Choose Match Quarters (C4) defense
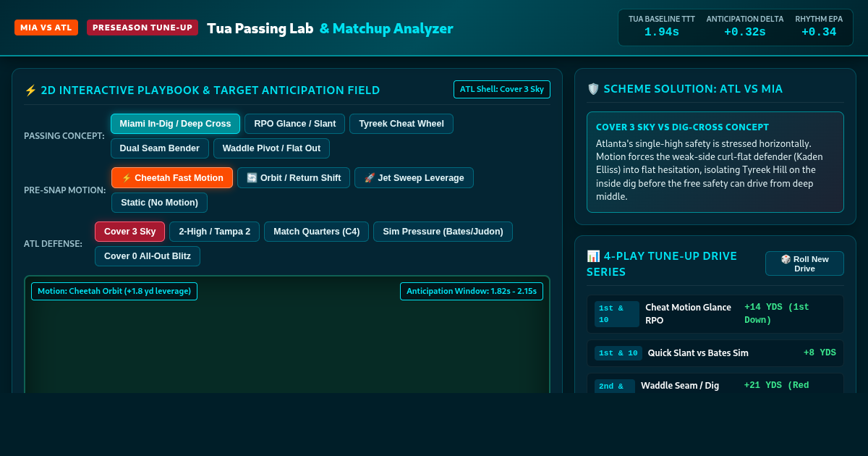This screenshot has height=456, width=868. point(316,232)
